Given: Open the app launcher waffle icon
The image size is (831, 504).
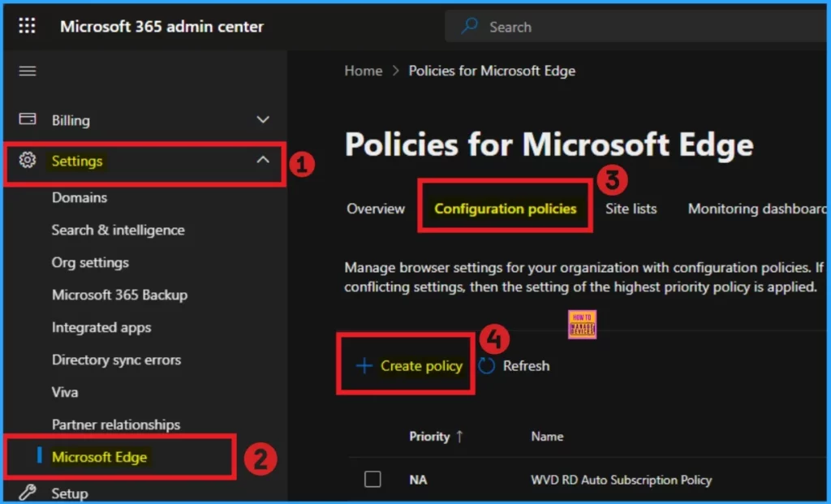Looking at the screenshot, I should [27, 25].
